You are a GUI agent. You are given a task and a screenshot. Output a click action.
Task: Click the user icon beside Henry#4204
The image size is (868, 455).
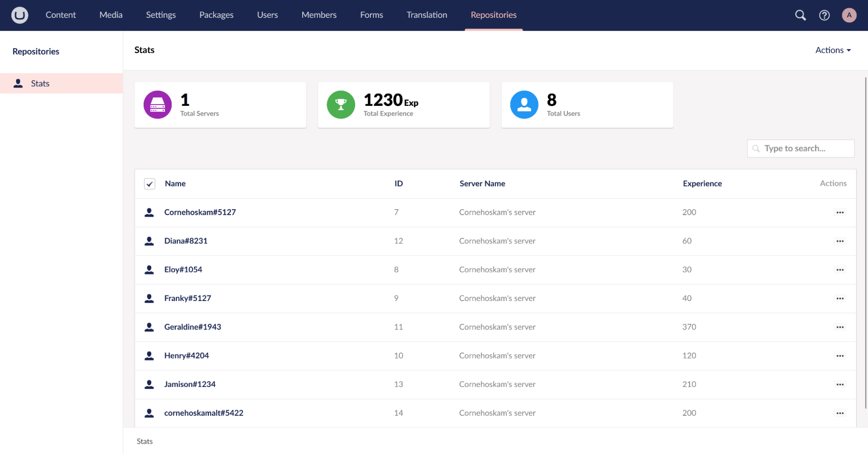coord(149,355)
